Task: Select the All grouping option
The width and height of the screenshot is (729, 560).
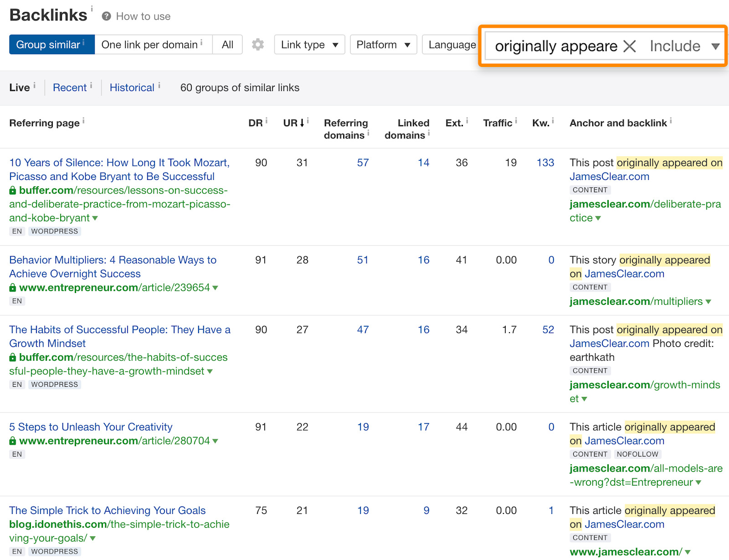Action: [227, 44]
